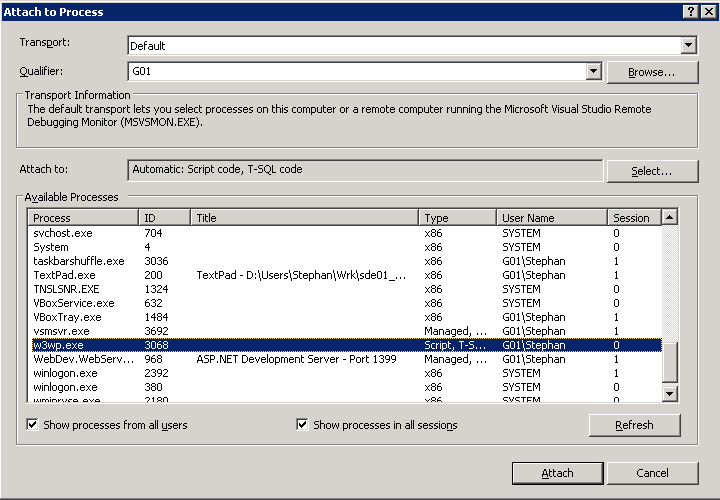Sort by the Process column header
The image size is (720, 500).
[83, 218]
